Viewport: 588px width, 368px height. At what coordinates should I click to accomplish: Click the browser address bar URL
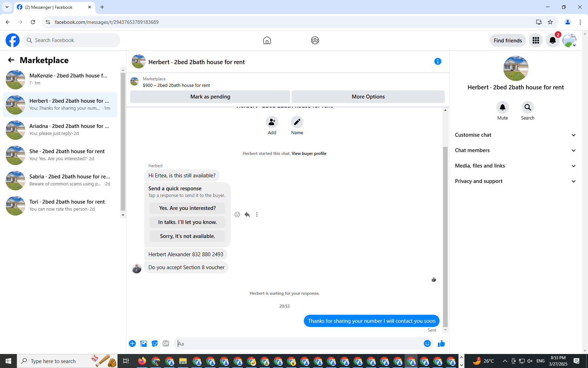pos(106,22)
